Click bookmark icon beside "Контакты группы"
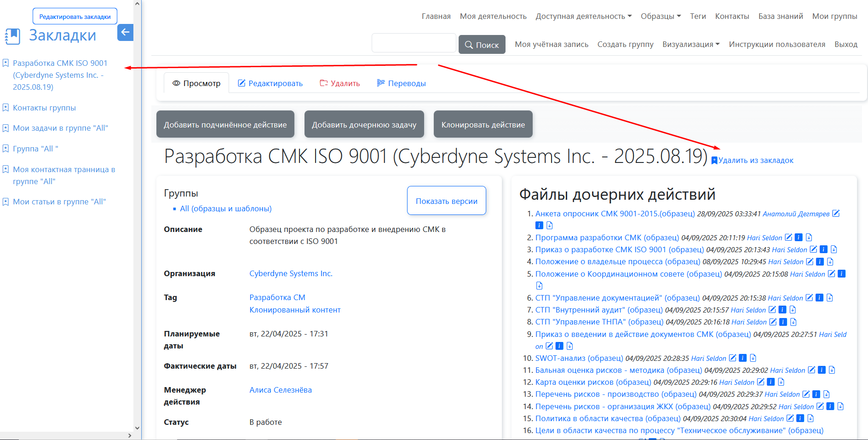Viewport: 868px width, 440px height. point(6,108)
